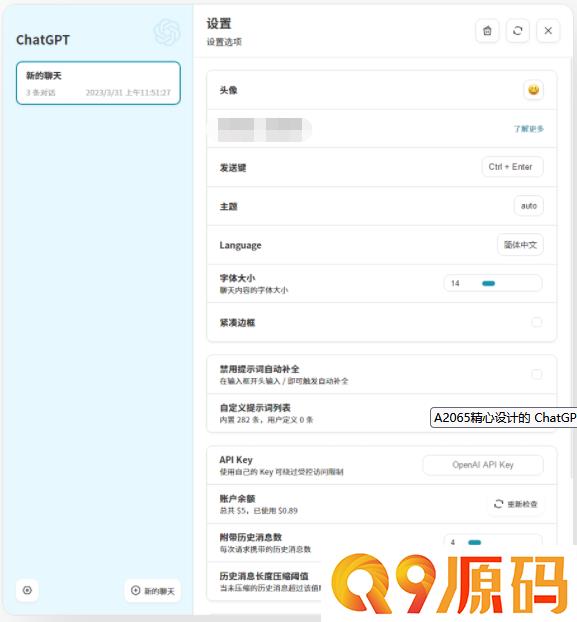This screenshot has width=577, height=622.
Task: Click the 账户余额 usage text
Action: pos(259,511)
